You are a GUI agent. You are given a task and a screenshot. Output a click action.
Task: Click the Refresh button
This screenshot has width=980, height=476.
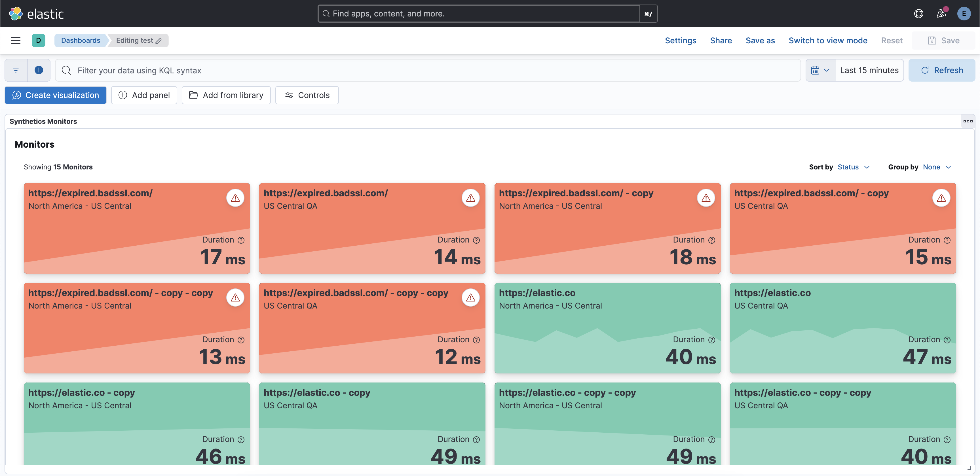tap(941, 70)
